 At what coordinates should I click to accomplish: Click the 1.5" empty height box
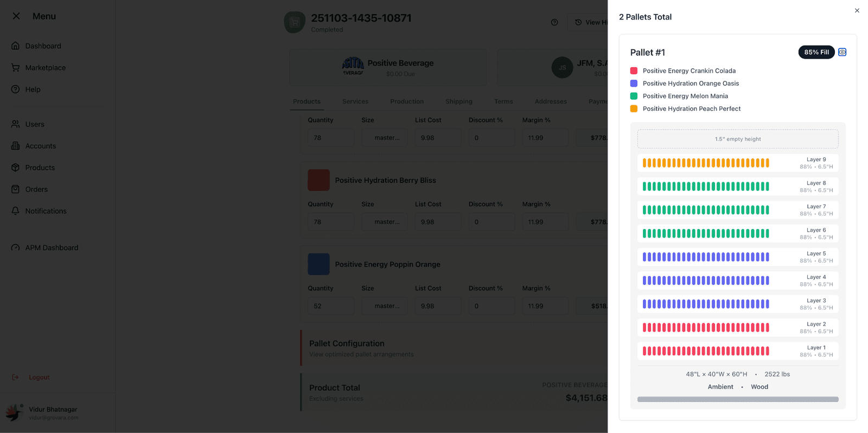(738, 139)
